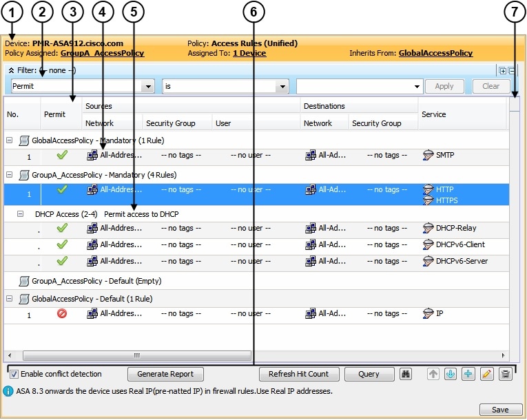Open the filter value dropdown
Viewport: 527px width, 420px height.
click(x=417, y=86)
